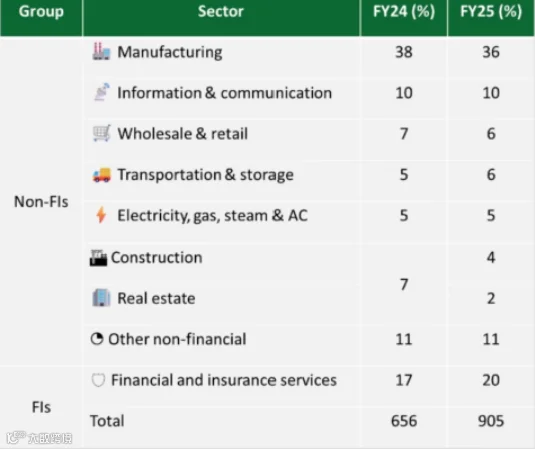This screenshot has width=535, height=450.
Task: Click the Non-FIs group cell
Action: [41, 202]
